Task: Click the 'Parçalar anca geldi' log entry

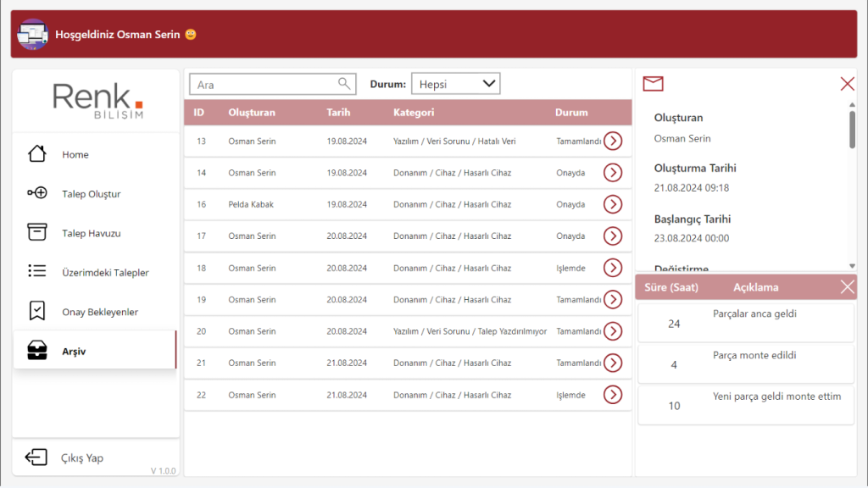Action: (746, 323)
